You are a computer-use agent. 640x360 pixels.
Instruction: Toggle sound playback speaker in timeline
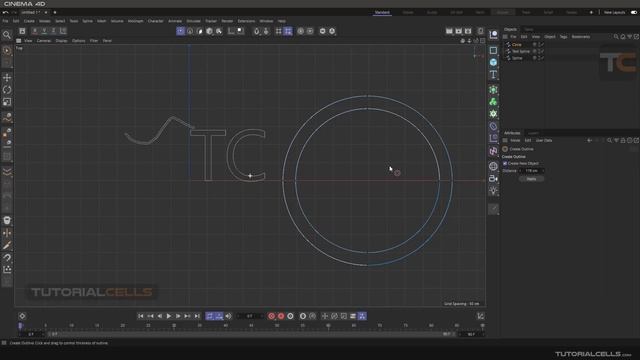(228, 316)
